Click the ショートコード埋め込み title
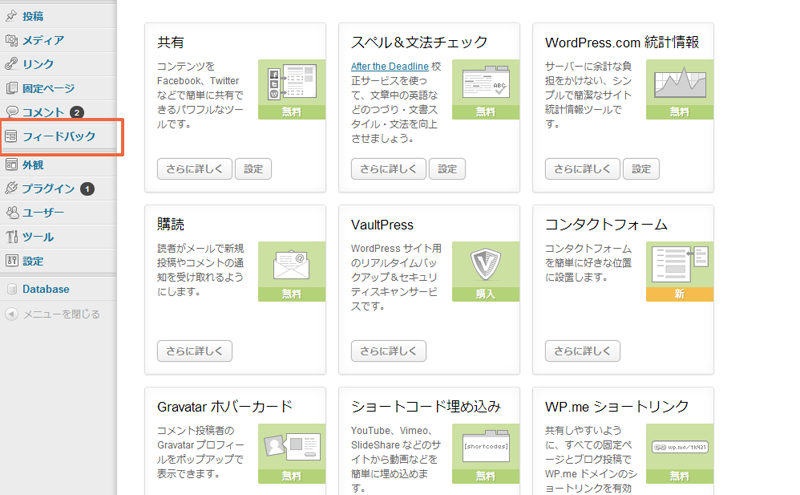The height and width of the screenshot is (495, 800). [x=426, y=407]
